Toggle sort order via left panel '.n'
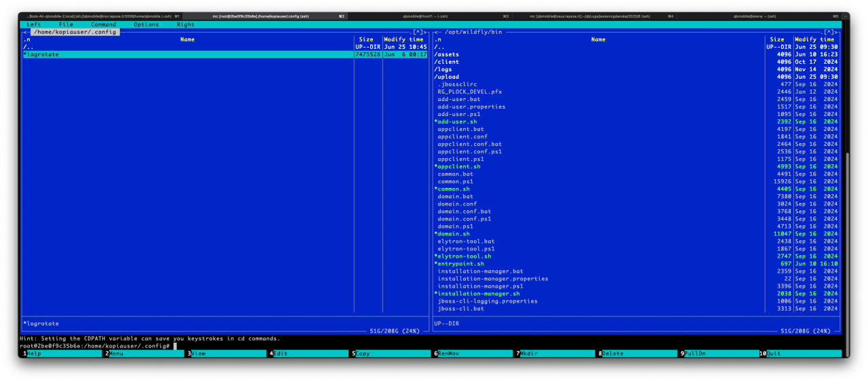The width and height of the screenshot is (868, 382). (x=27, y=39)
